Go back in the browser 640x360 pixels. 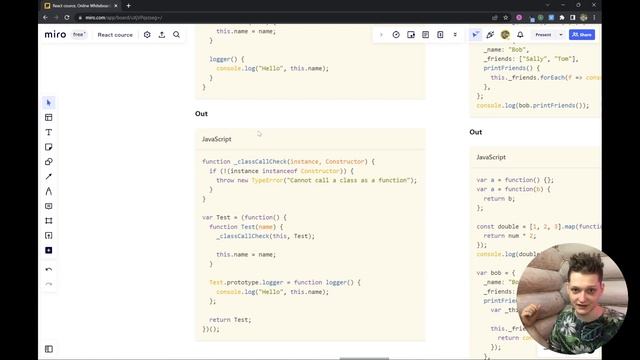(45, 18)
